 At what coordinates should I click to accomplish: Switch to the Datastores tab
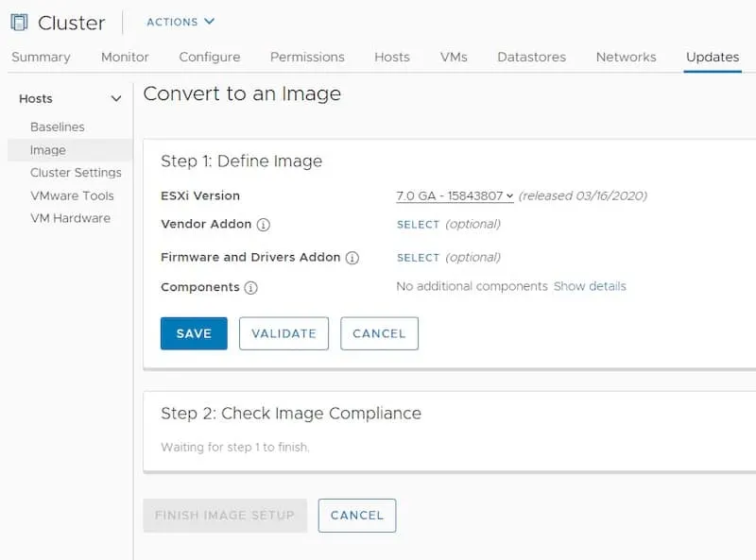(531, 57)
